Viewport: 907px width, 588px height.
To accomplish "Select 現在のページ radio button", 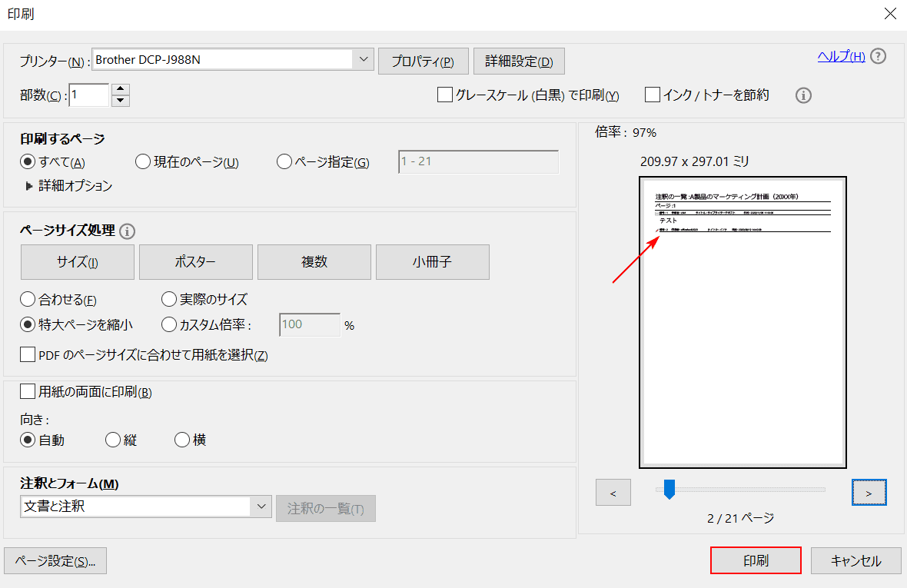I will (143, 162).
